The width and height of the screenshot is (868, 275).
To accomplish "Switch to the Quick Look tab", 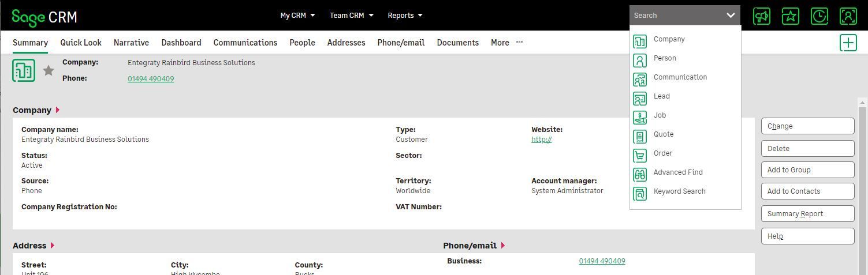I will coord(81,43).
